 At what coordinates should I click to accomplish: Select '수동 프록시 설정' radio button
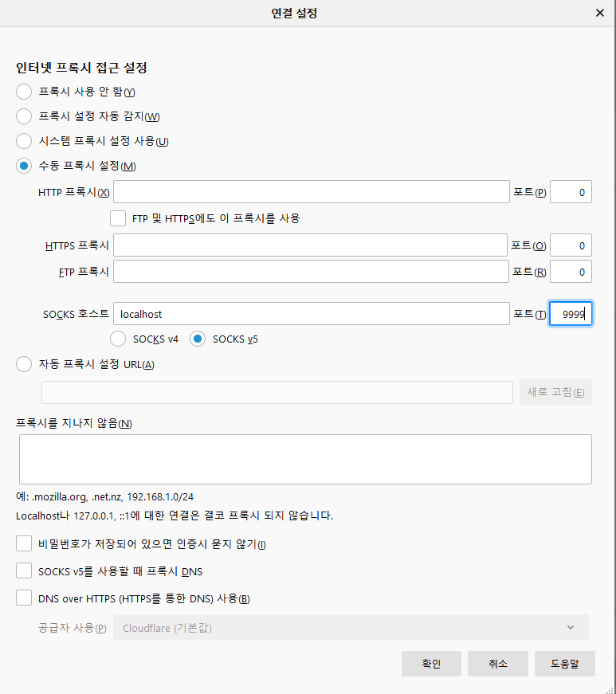pyautogui.click(x=24, y=166)
